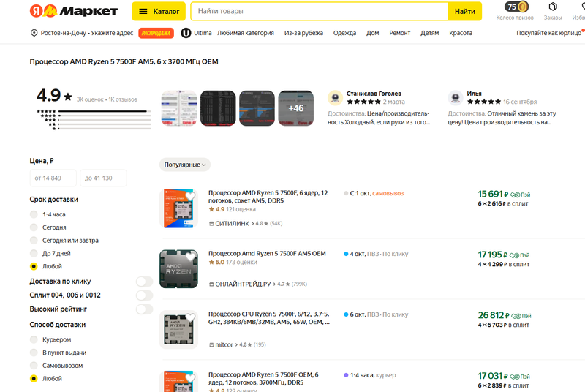Viewport: 585px width, 392px height.
Task: Focus the Найти товары search field
Action: pos(320,11)
